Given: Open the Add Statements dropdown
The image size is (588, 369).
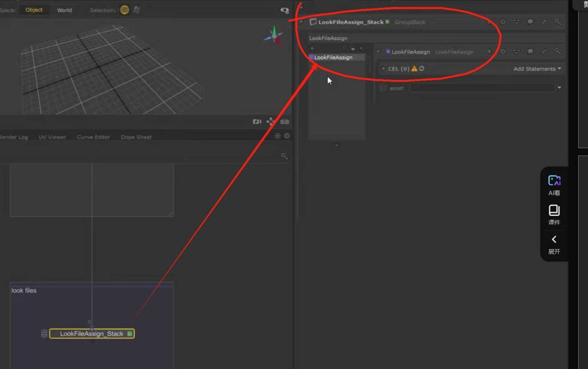Looking at the screenshot, I should [x=537, y=69].
